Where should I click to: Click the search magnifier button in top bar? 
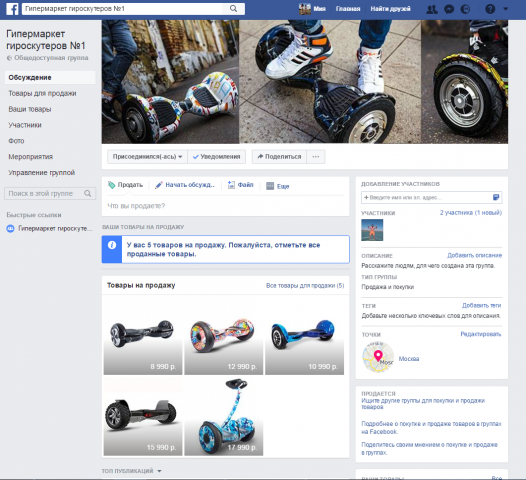coord(233,9)
